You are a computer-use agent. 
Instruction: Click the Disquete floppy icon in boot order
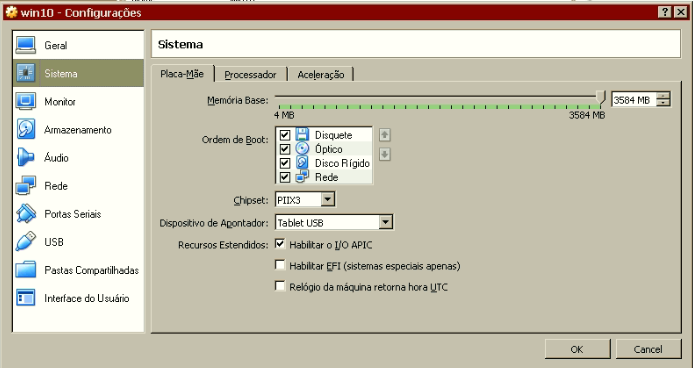[x=302, y=135]
